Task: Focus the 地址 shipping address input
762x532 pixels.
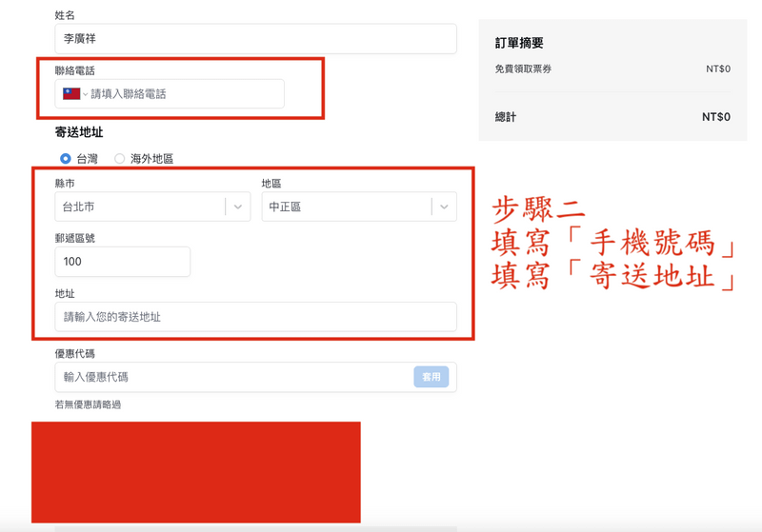Action: [x=255, y=317]
